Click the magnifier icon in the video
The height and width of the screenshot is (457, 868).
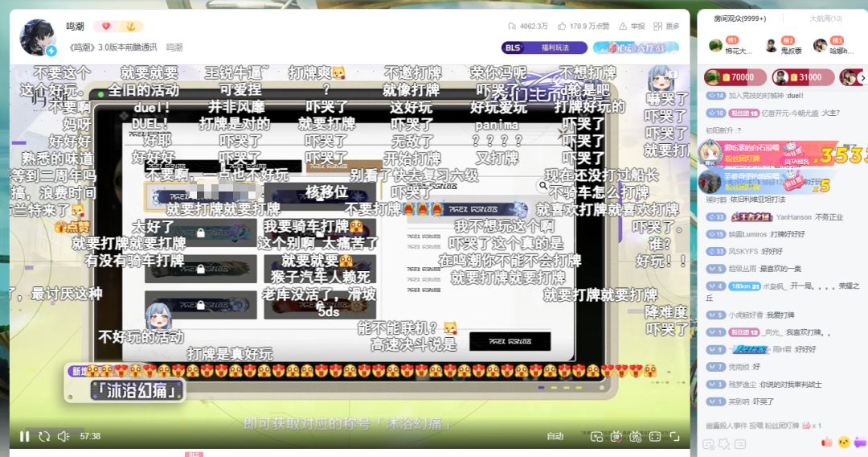(x=543, y=186)
